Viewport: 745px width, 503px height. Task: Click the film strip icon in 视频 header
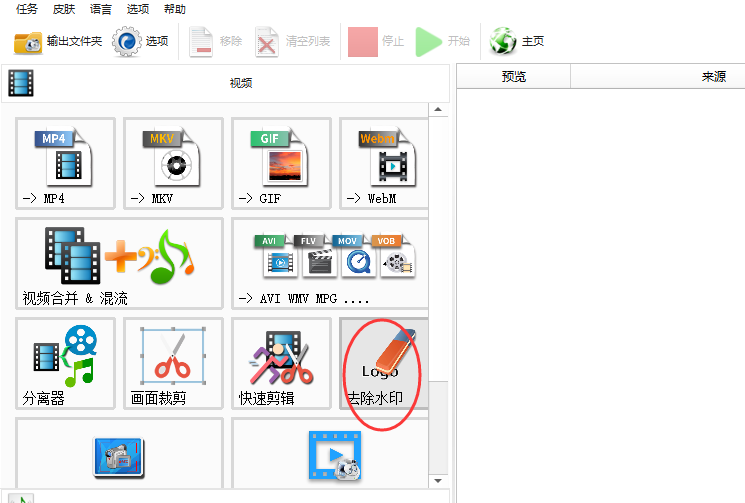click(21, 83)
